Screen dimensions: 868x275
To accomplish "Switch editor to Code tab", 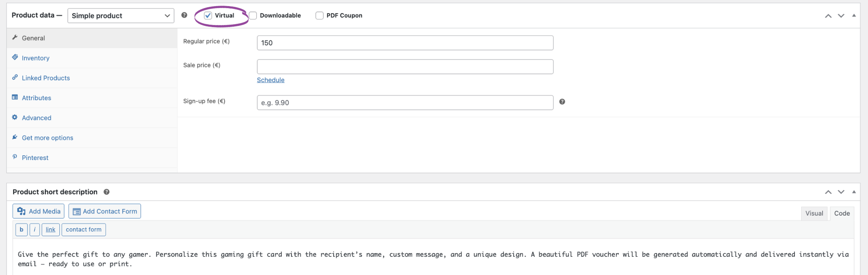I will 842,213.
